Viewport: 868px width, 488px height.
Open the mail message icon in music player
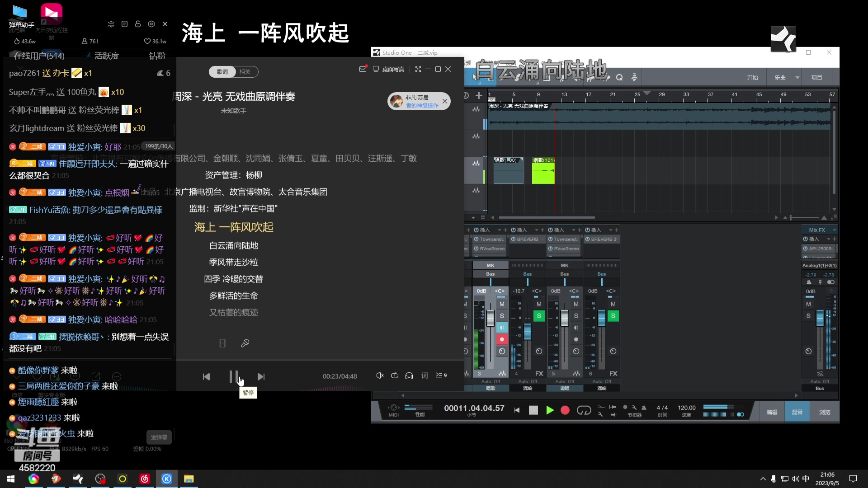[x=363, y=69]
